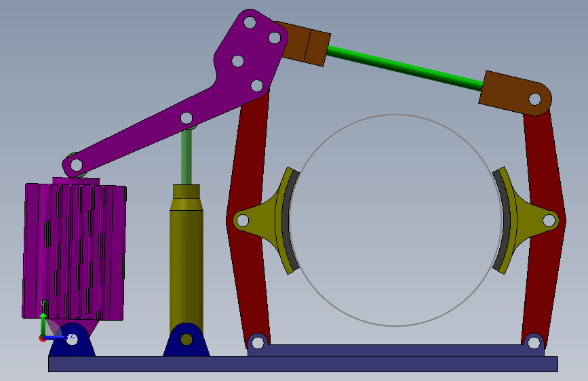
Task: Pick the long base plate
Action: point(303,364)
